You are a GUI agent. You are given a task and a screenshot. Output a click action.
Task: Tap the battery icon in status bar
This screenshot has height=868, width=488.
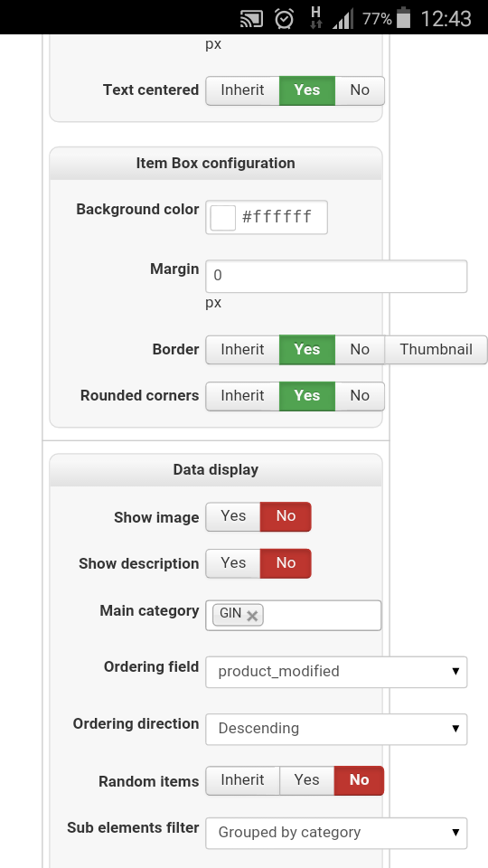404,18
